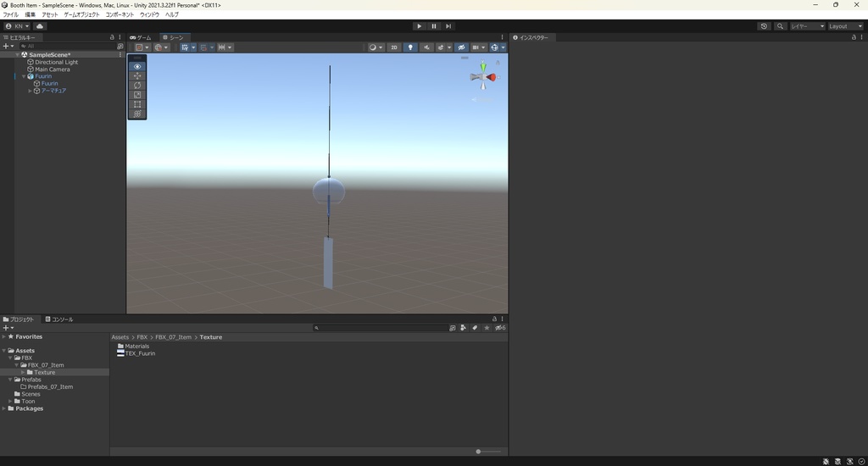Open the Layers (レイヤー) dropdown
The width and height of the screenshot is (868, 466).
coord(807,26)
